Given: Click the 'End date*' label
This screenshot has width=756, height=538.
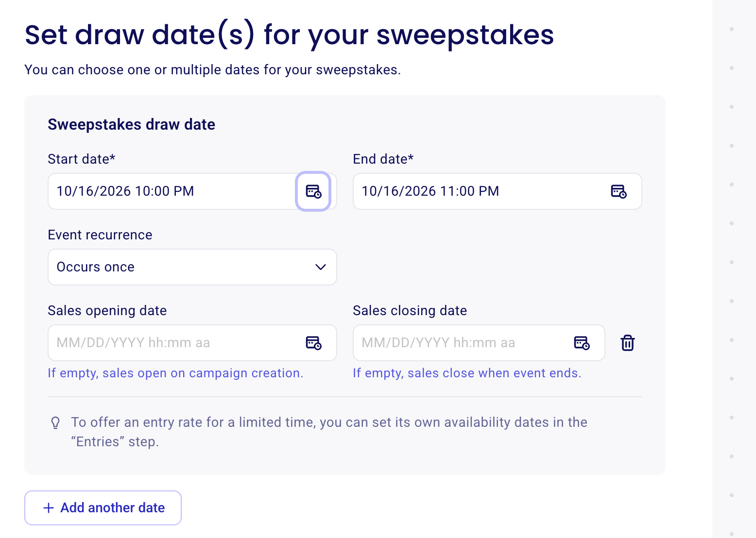Looking at the screenshot, I should tap(383, 159).
